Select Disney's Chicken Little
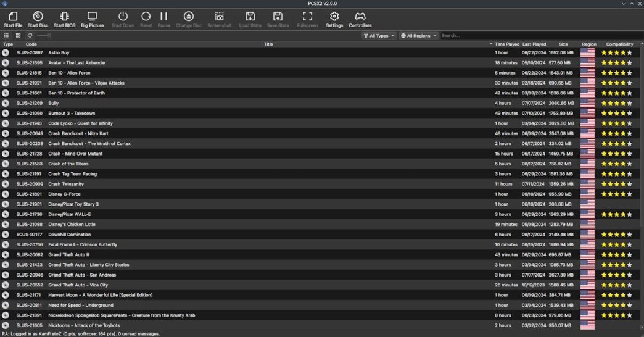644x337 pixels. pos(72,225)
